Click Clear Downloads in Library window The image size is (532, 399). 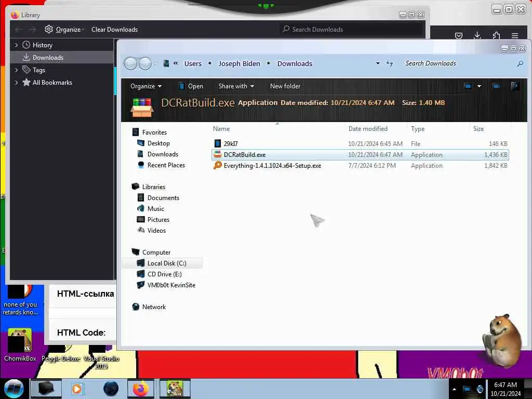click(x=114, y=30)
